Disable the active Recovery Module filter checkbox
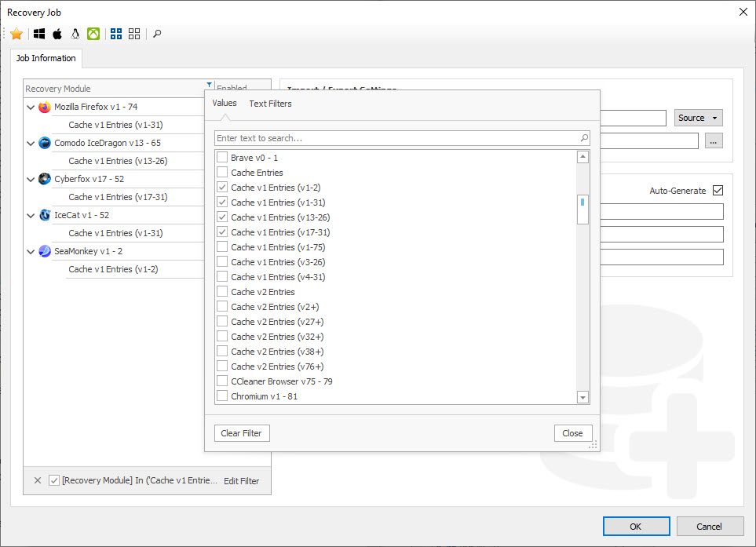Screen dimensions: 756x547 point(54,480)
